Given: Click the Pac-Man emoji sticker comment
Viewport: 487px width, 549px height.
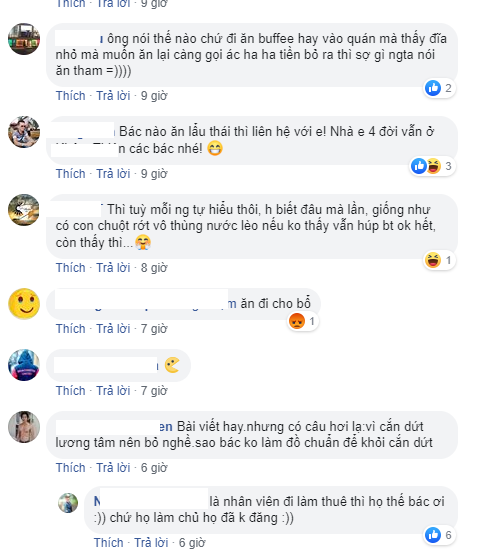Looking at the screenshot, I should (x=172, y=365).
